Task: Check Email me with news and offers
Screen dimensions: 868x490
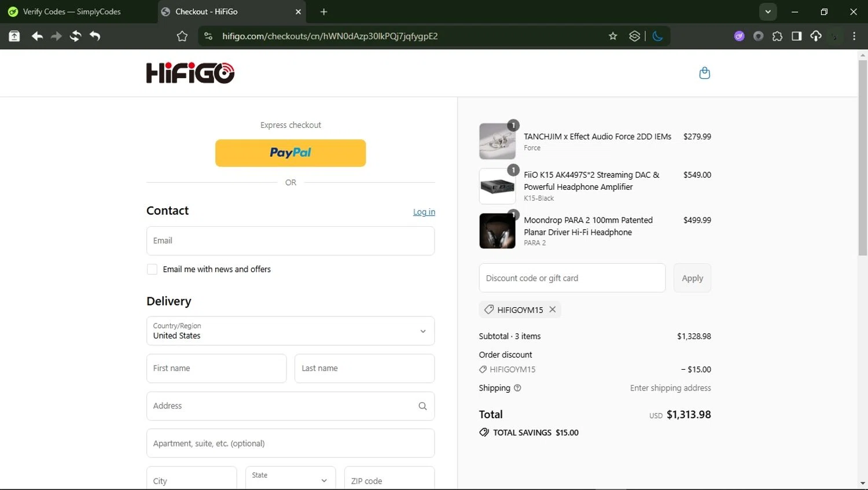Action: [152, 269]
